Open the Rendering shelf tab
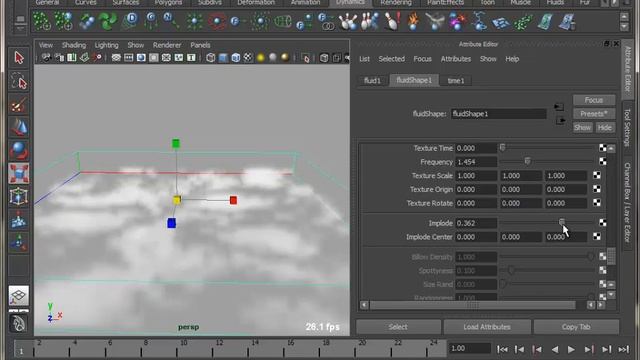 (x=396, y=3)
